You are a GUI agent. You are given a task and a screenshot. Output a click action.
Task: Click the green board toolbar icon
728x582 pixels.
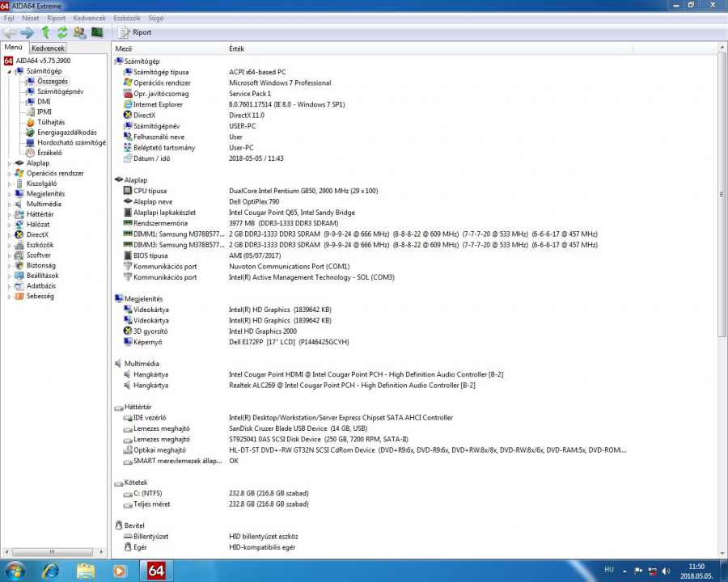point(97,32)
